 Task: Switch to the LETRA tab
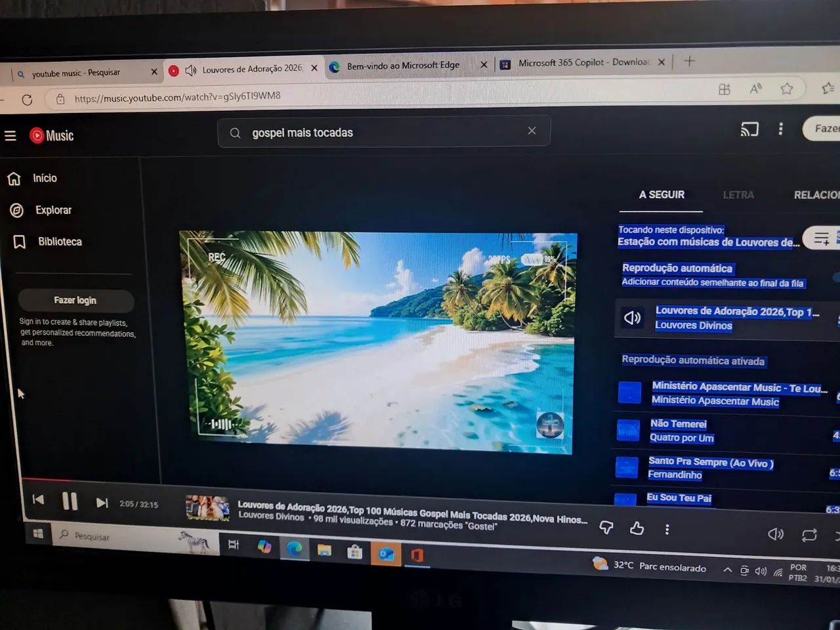coord(738,194)
